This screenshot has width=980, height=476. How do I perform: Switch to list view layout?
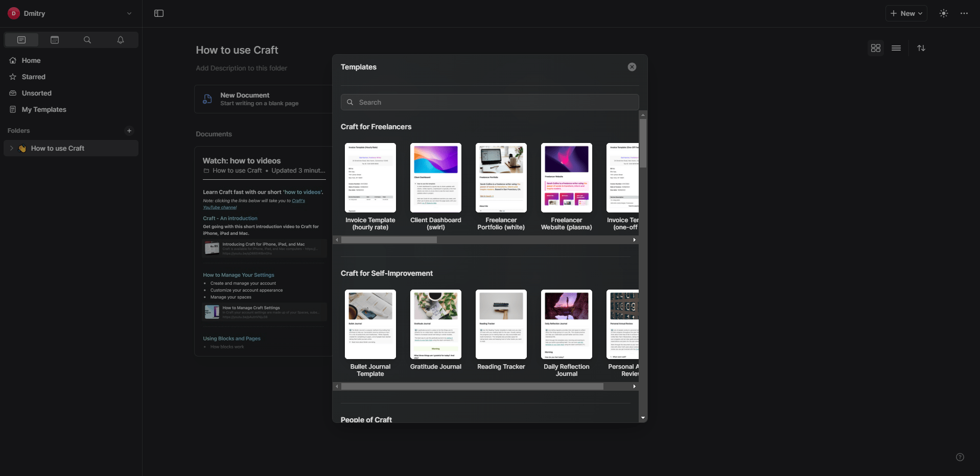896,48
